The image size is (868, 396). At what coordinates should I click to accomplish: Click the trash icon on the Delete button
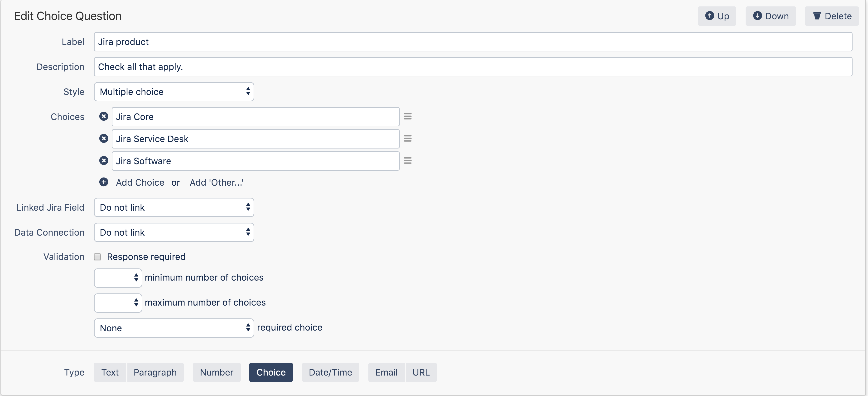pos(817,15)
